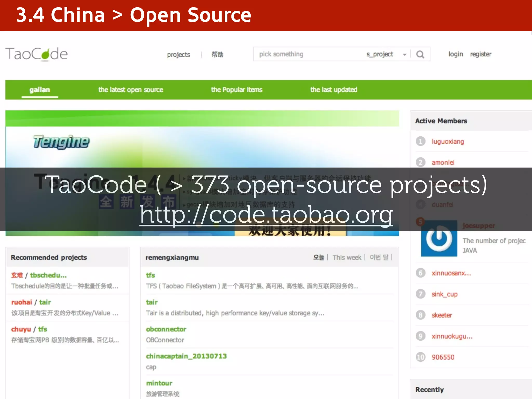This screenshot has height=399, width=532.
Task: Select the 이번 달 (this month) filter
Action: [379, 257]
